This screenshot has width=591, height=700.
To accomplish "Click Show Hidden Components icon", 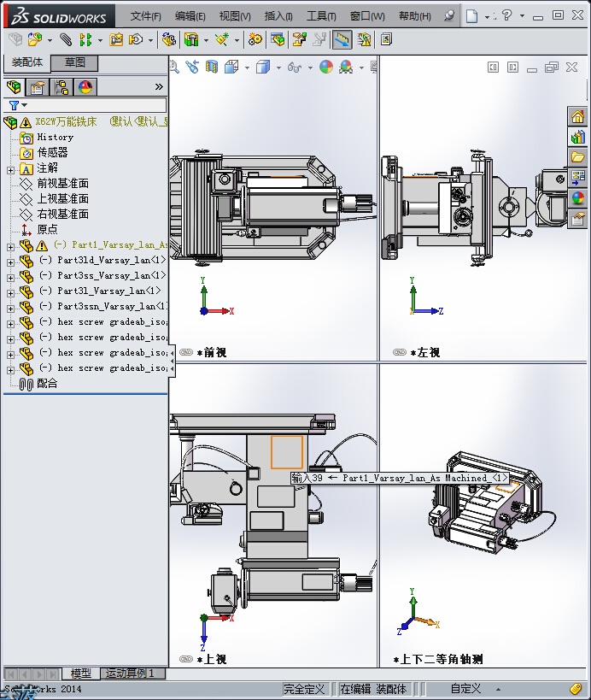I will tap(169, 39).
